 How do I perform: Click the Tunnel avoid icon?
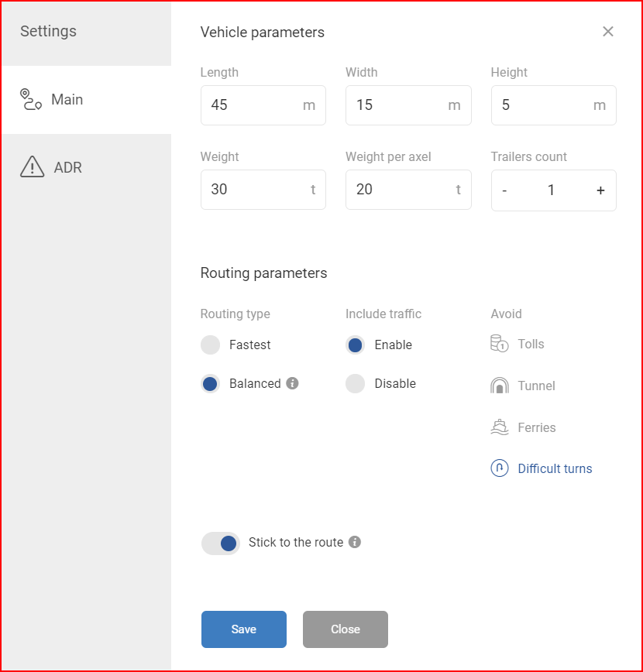click(500, 386)
